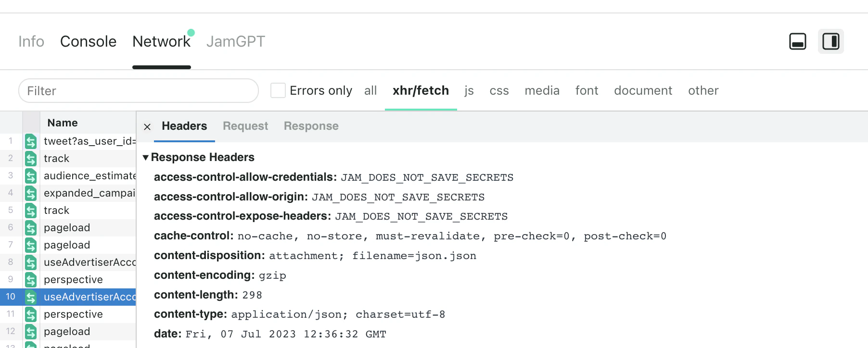Click the cache-control header value

coord(452,236)
